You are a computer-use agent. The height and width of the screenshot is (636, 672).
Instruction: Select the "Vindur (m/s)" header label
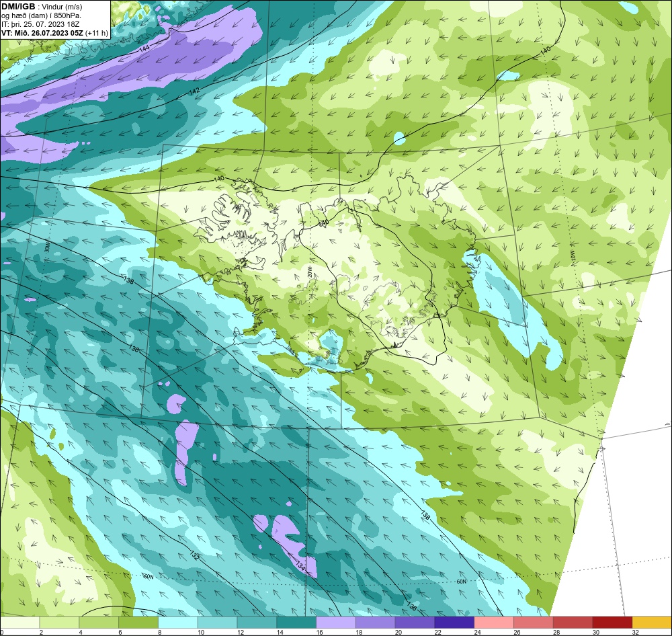pyautogui.click(x=63, y=7)
